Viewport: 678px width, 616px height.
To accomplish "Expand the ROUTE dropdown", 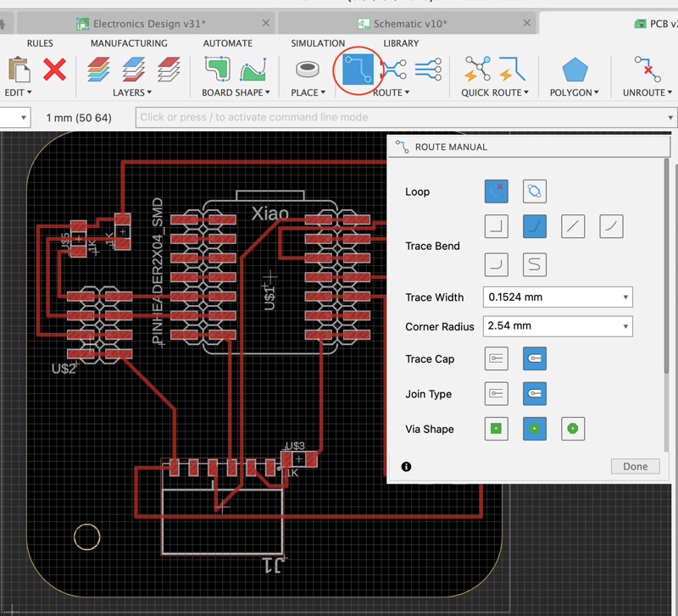I will (x=392, y=92).
